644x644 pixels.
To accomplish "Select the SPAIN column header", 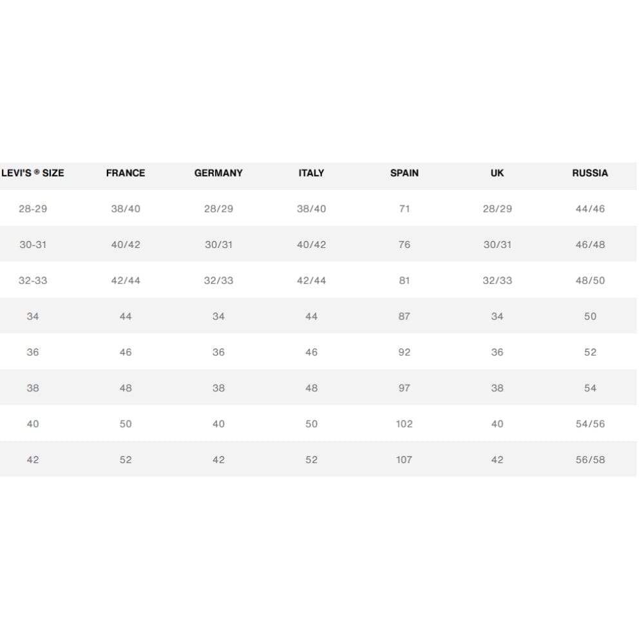I will click(404, 173).
